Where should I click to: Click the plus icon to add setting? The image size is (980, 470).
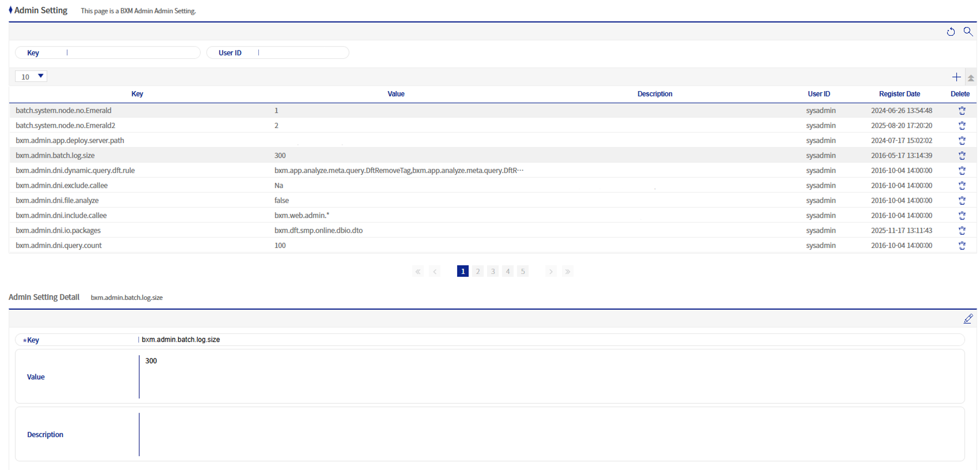click(x=956, y=77)
